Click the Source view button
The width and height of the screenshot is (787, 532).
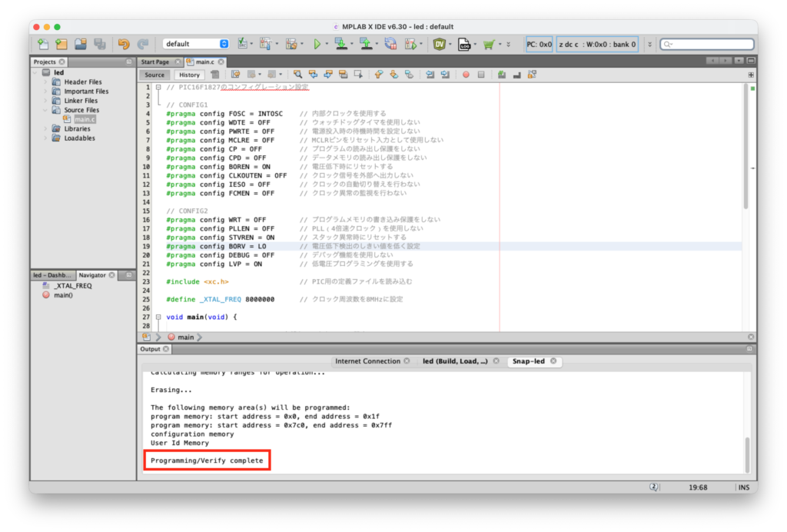(x=154, y=75)
